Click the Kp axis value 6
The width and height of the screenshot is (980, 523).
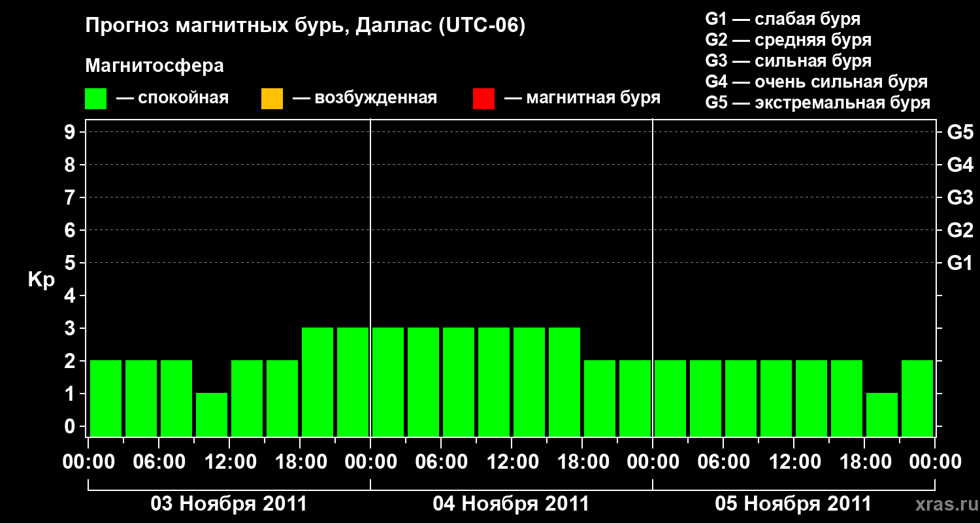tap(71, 230)
